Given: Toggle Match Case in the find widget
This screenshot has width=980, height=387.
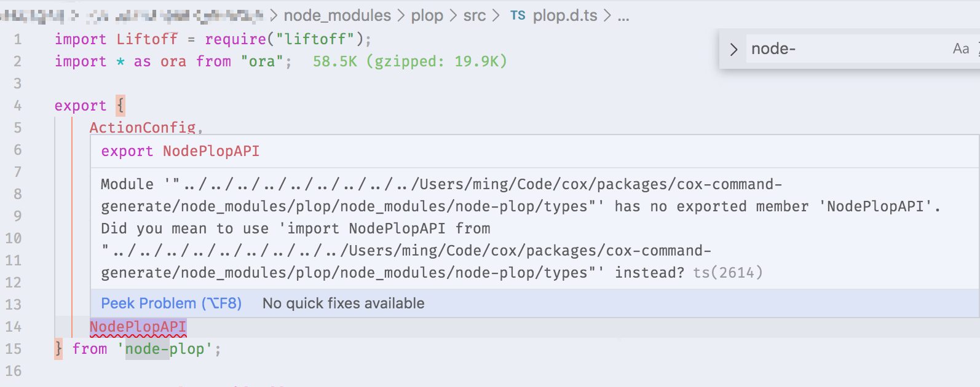Looking at the screenshot, I should (x=960, y=48).
